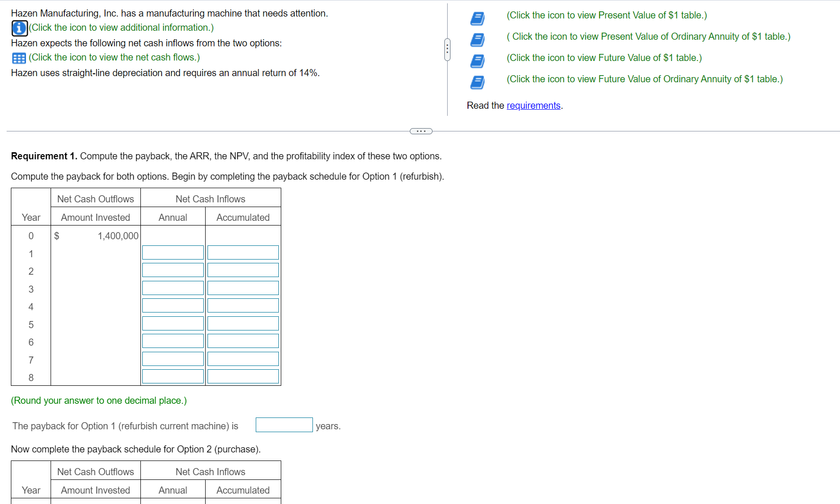
Task: Click the view net cash flows text link
Action: 114,58
